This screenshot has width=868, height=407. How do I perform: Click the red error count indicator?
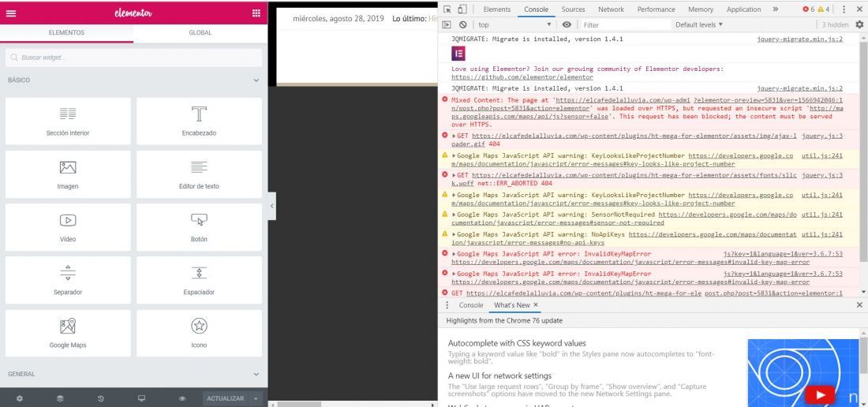pyautogui.click(x=809, y=9)
